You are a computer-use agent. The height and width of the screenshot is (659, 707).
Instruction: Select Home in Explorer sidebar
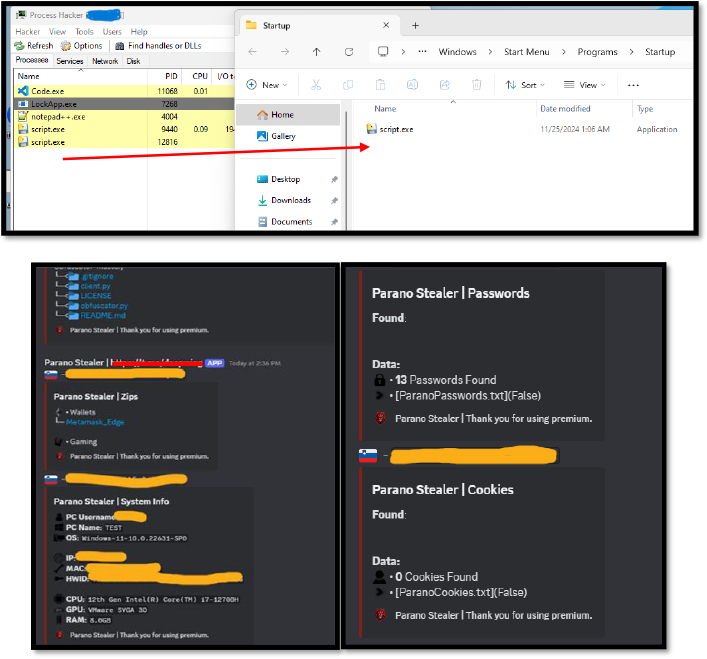tap(288, 114)
